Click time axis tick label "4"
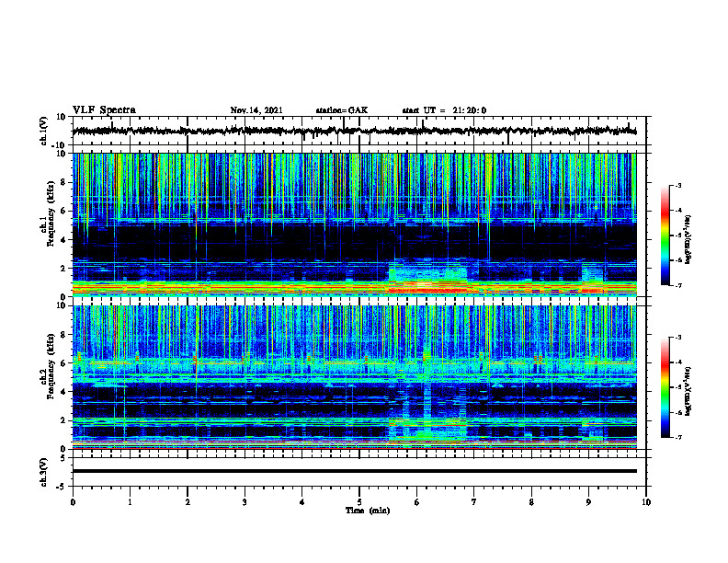Viewport: 728px width, 563px height. tap(302, 502)
